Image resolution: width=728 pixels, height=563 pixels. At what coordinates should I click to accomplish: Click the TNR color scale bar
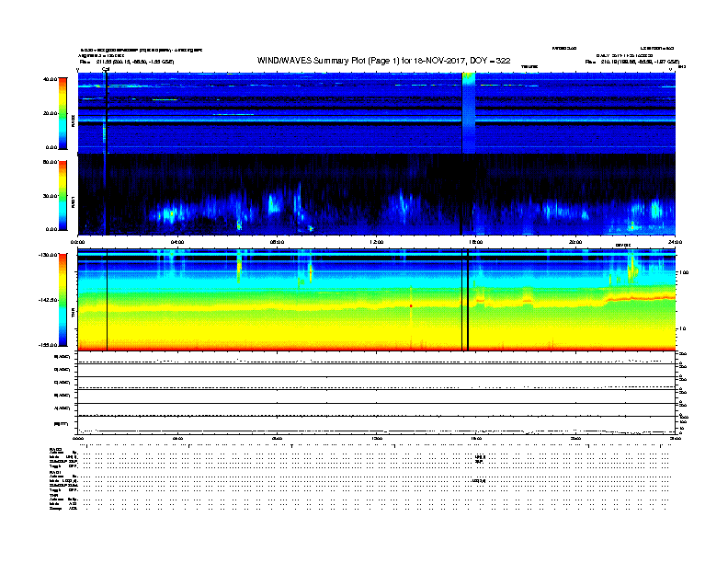click(x=63, y=300)
